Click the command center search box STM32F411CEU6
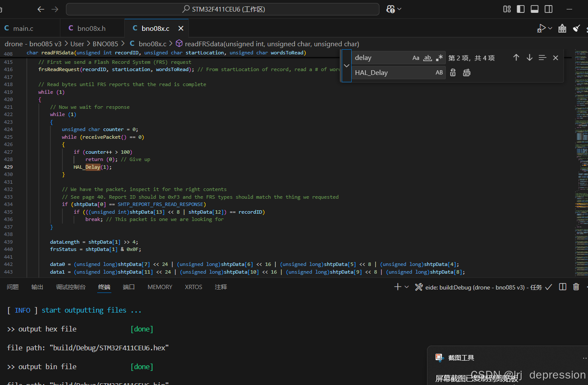The width and height of the screenshot is (588, 385). (223, 9)
